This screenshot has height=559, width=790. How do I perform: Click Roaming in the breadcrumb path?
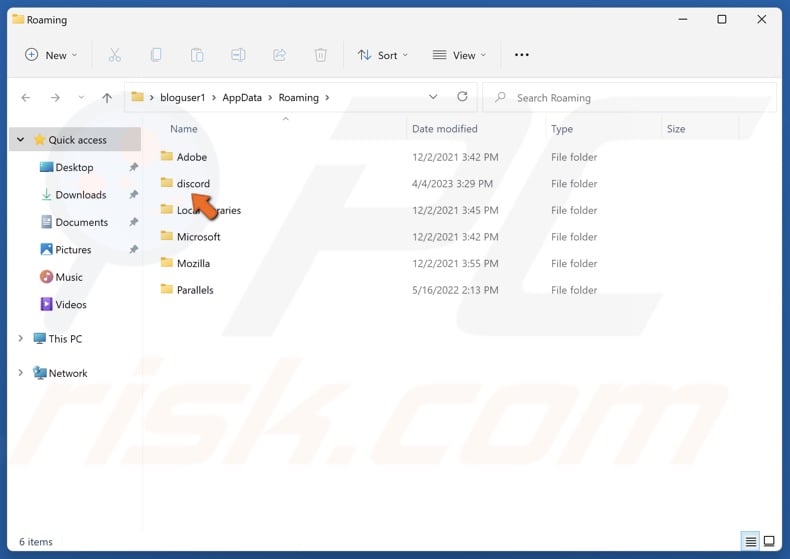coord(299,98)
